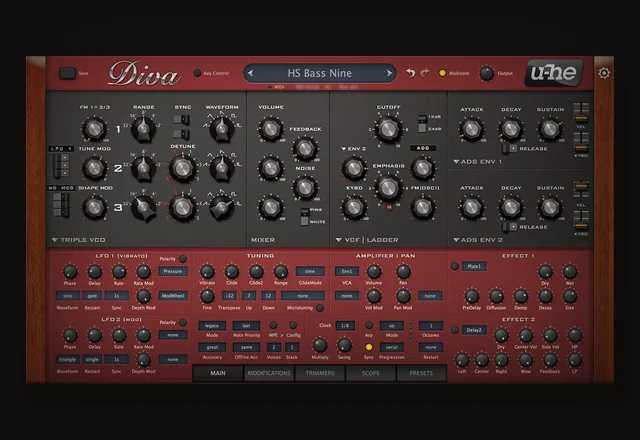Image resolution: width=640 pixels, height=440 pixels.
Task: Click the arpeggiator Swing knob
Action: (x=344, y=345)
